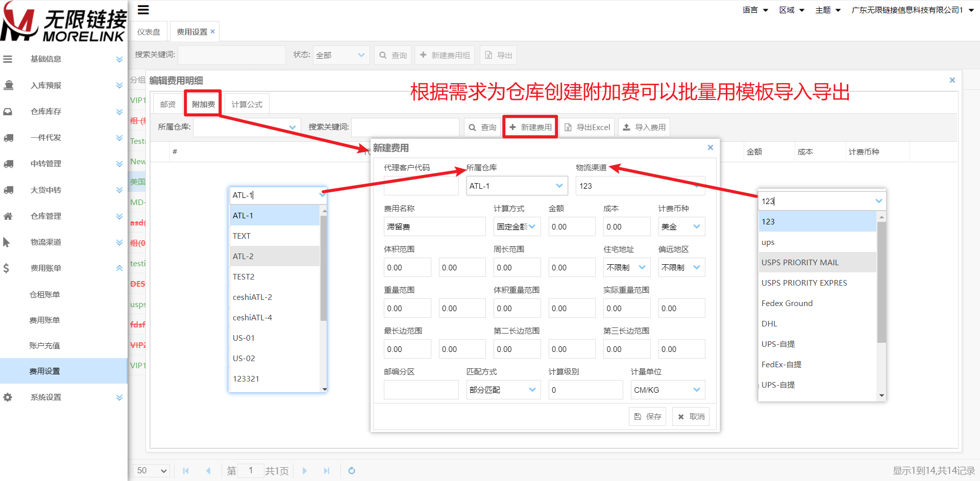Click the top toolbar 导出 button
The height and width of the screenshot is (481, 980).
pyautogui.click(x=498, y=55)
